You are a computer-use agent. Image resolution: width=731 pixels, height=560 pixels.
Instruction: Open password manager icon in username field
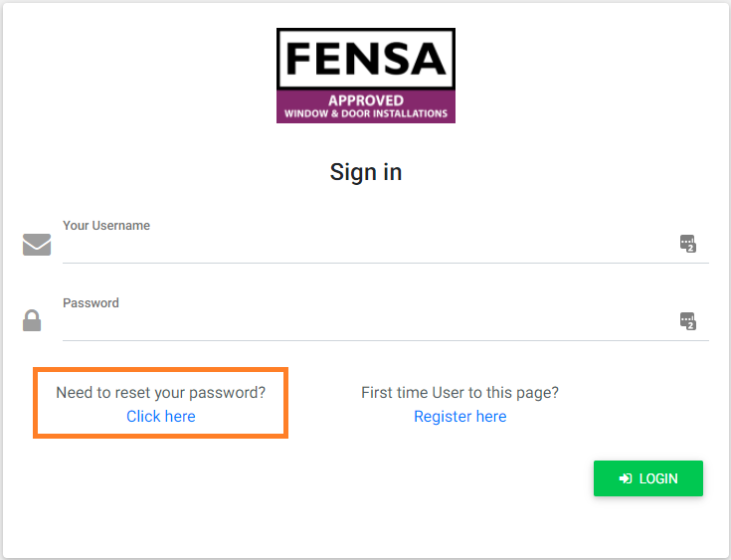click(687, 244)
